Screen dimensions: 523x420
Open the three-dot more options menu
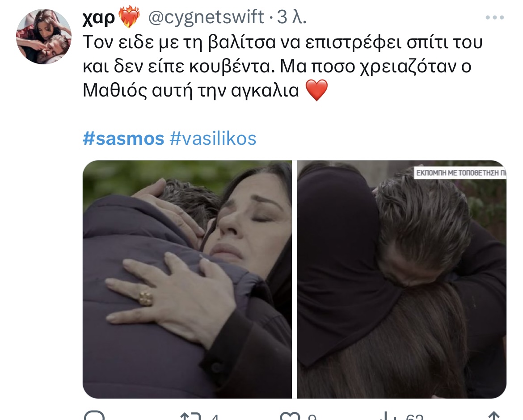[x=495, y=17]
